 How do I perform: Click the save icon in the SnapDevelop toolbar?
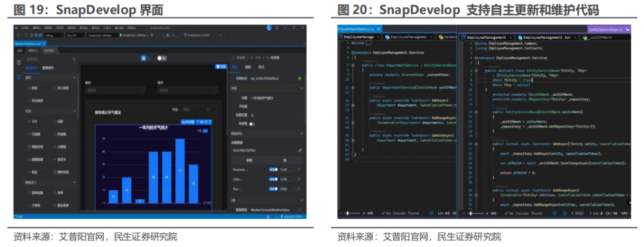[x=36, y=35]
